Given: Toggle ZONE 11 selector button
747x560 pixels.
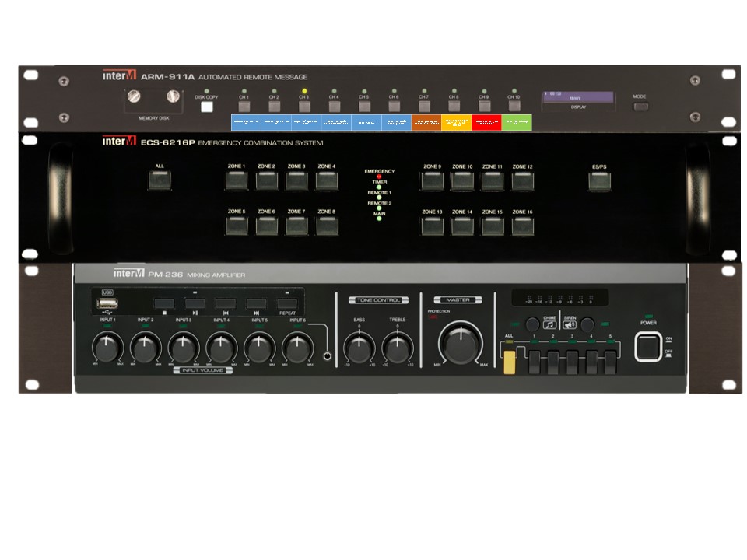Looking at the screenshot, I should click(x=493, y=181).
